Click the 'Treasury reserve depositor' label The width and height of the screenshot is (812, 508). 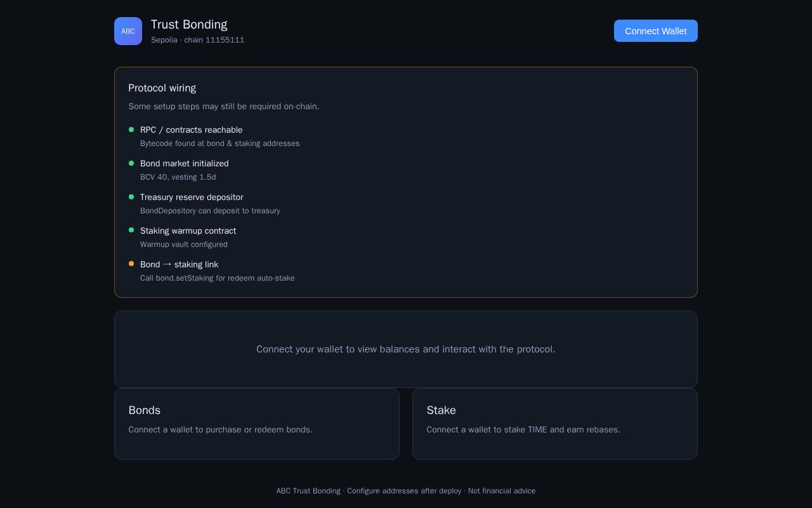click(192, 197)
